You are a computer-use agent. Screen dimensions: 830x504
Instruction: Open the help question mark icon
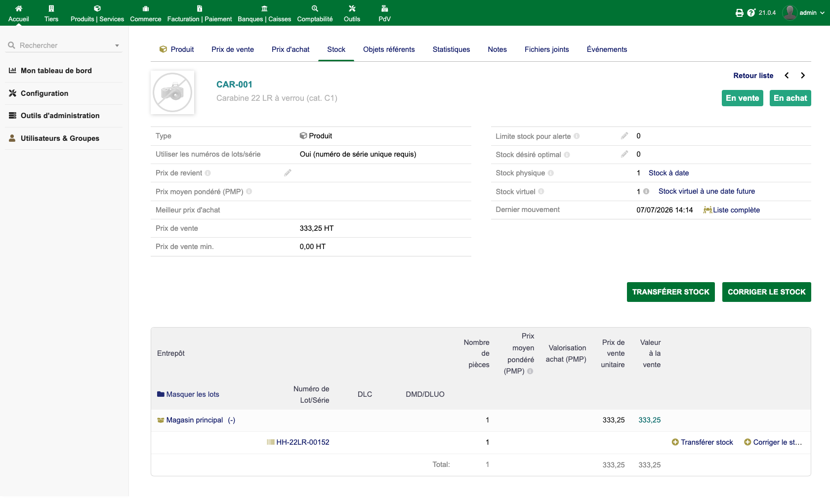pos(751,13)
